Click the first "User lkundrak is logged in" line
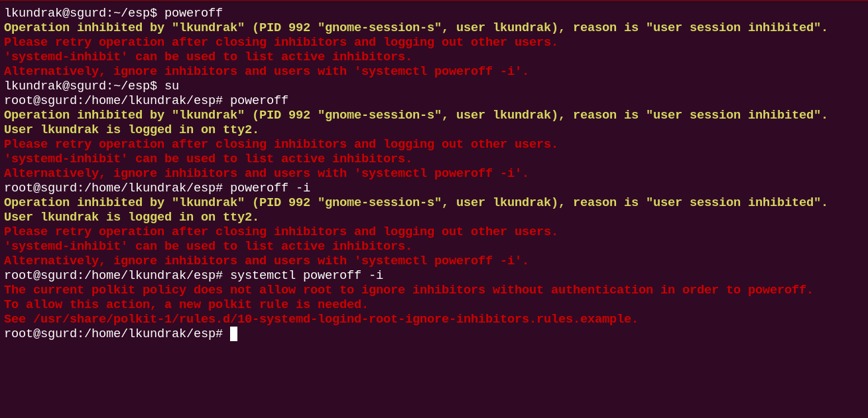The height and width of the screenshot is (418, 868). coord(131,130)
